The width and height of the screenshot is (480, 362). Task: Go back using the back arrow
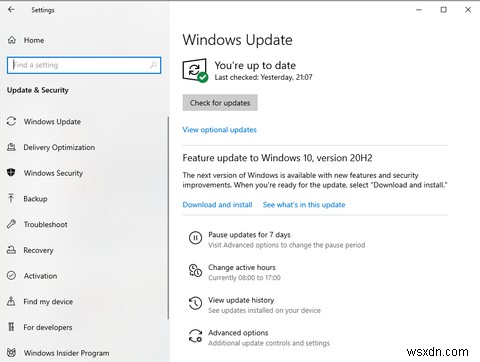[12, 10]
